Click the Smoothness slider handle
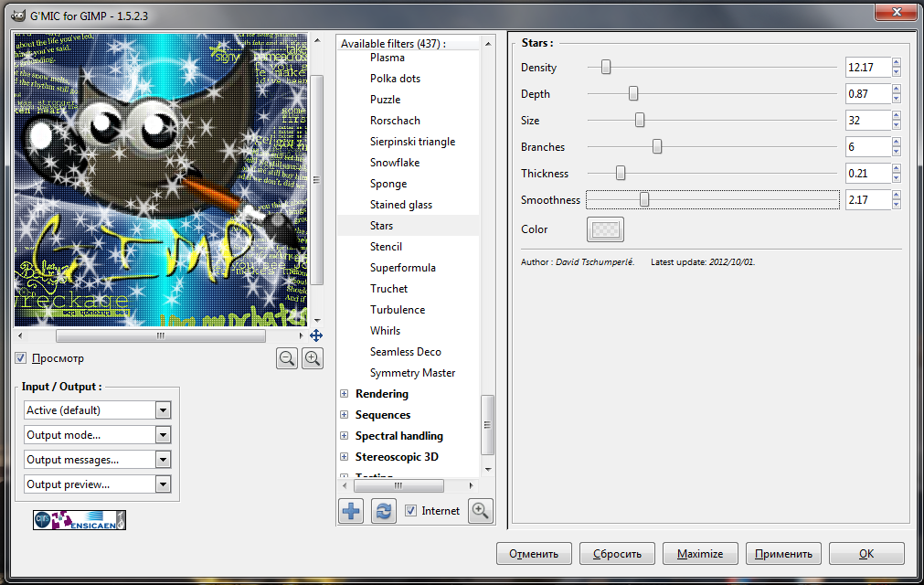The height and width of the screenshot is (585, 924). point(644,199)
